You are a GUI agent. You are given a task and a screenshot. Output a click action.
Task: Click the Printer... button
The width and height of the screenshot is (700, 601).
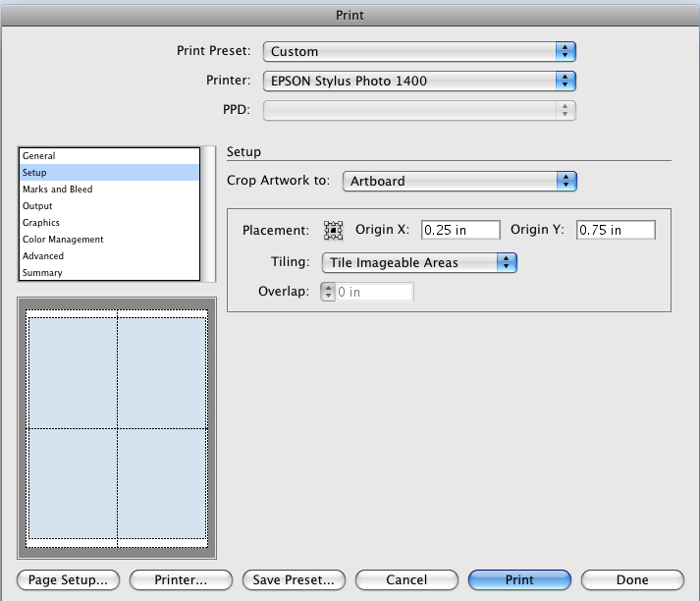(181, 580)
